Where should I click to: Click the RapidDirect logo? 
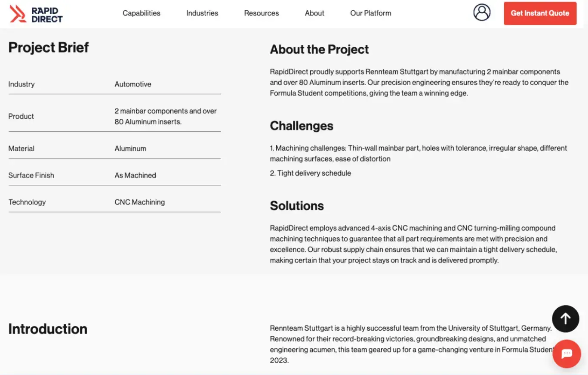[36, 14]
